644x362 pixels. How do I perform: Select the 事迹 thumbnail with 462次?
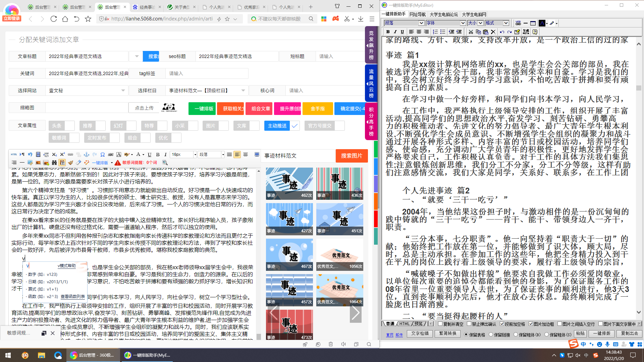coord(289,184)
